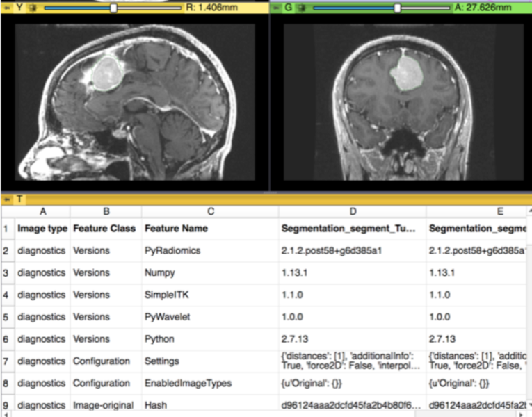Click the pin icon in green slice bar

coord(275,8)
